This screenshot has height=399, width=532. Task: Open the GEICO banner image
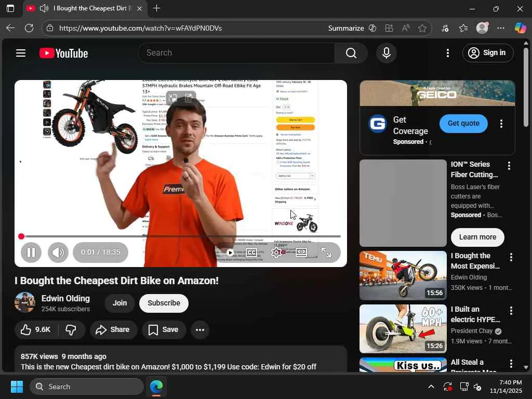(x=437, y=93)
